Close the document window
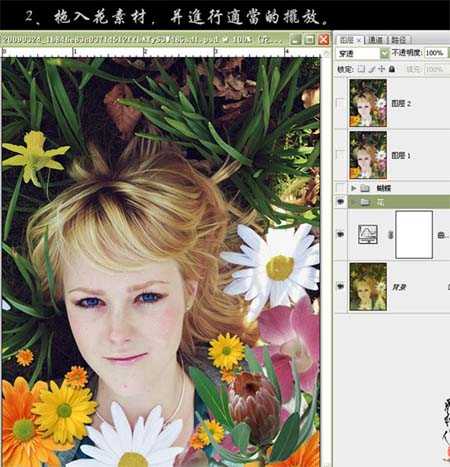The height and width of the screenshot is (467, 450). click(323, 40)
